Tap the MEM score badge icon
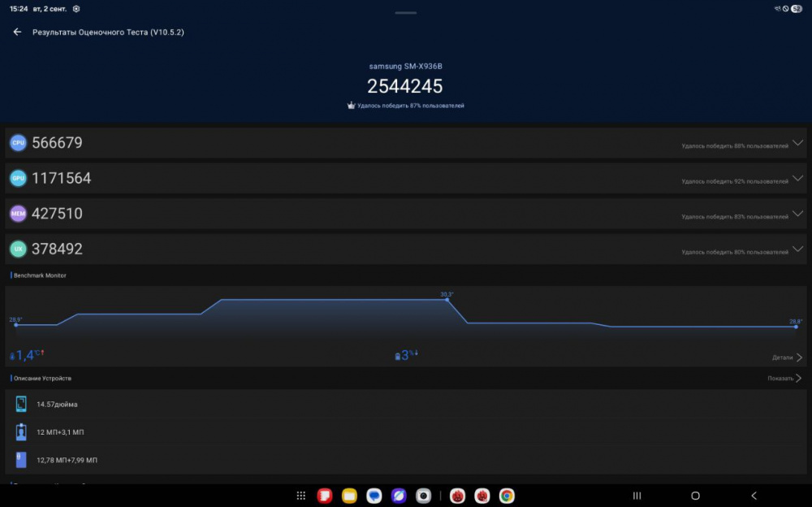Image resolution: width=812 pixels, height=507 pixels. [18, 213]
